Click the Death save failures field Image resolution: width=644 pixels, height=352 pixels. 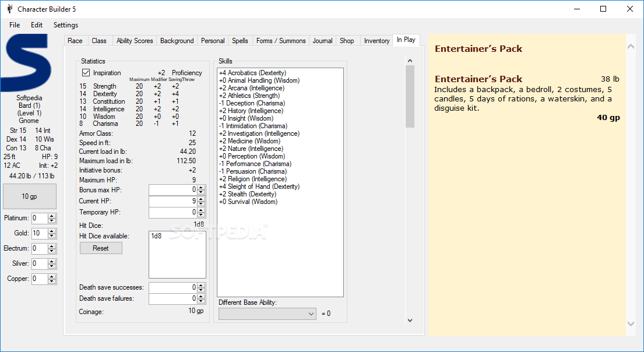pyautogui.click(x=173, y=298)
